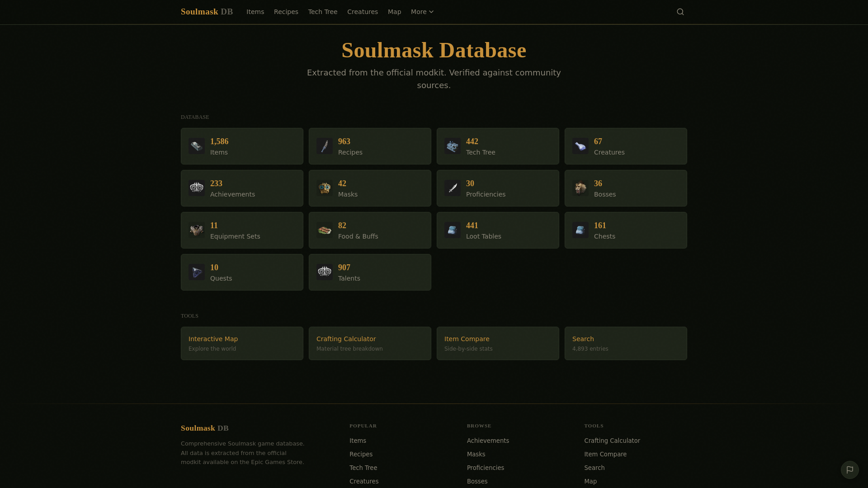
Task: Click the Equipment Sets armor icon
Action: [x=197, y=230]
